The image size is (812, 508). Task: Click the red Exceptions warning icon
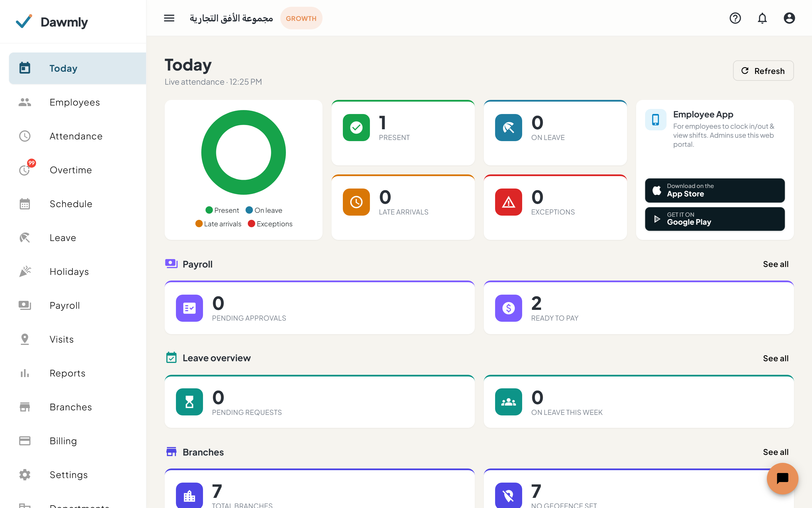coord(509,202)
